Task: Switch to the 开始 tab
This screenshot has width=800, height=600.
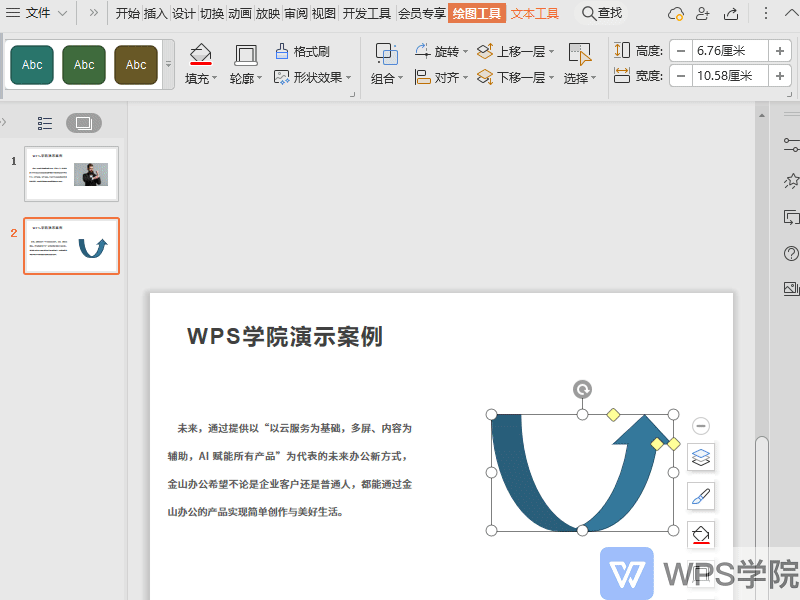Action: [x=128, y=13]
